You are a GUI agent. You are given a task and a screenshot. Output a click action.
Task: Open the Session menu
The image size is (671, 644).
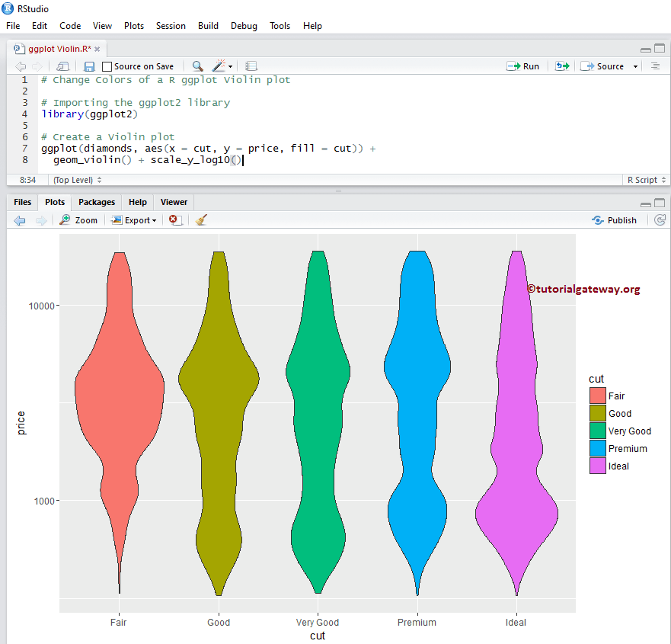(171, 25)
